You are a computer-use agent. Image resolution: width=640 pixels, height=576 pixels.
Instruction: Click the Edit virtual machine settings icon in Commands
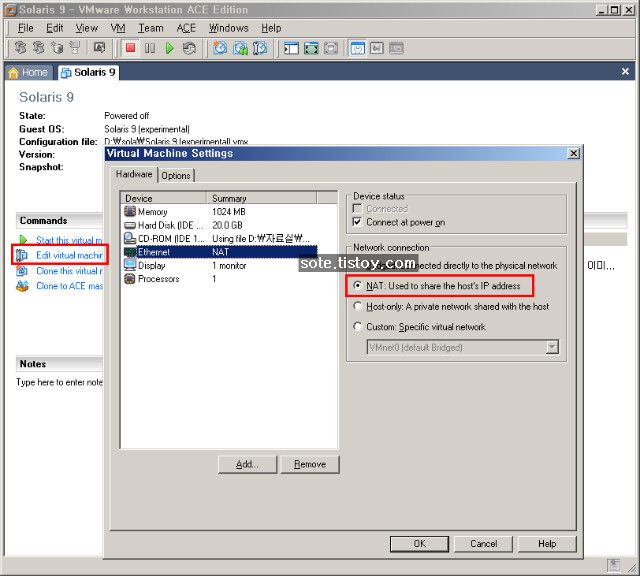pyautogui.click(x=22, y=256)
